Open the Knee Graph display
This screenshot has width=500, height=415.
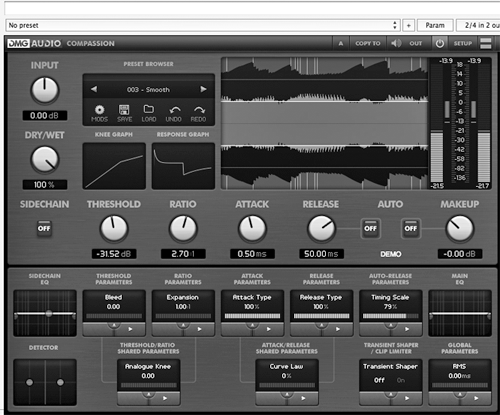pos(114,166)
